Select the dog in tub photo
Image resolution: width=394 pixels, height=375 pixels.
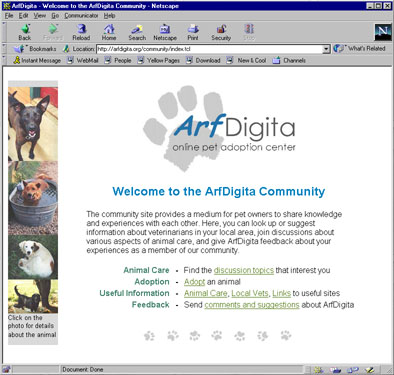[33, 198]
